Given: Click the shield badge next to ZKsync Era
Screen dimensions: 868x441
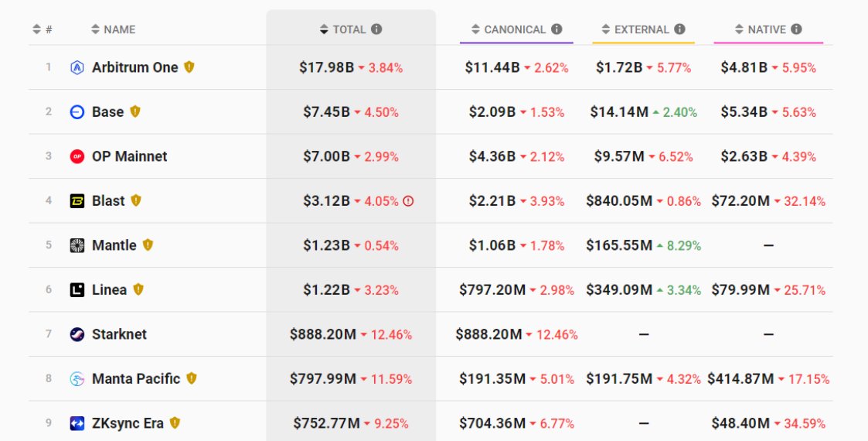Looking at the screenshot, I should coord(175,422).
